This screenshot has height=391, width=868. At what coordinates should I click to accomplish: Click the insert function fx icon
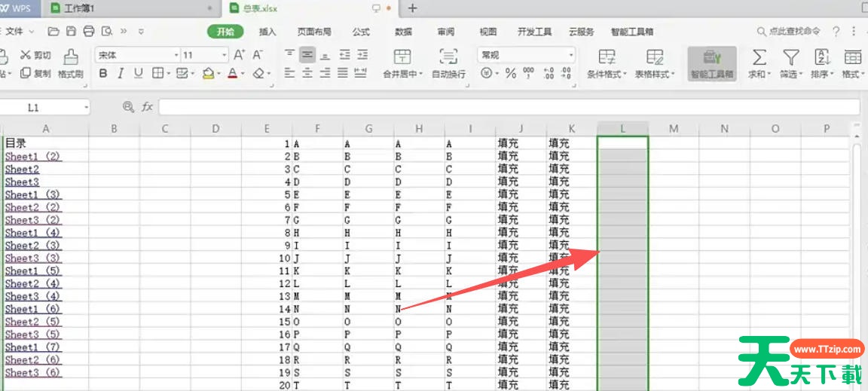147,108
